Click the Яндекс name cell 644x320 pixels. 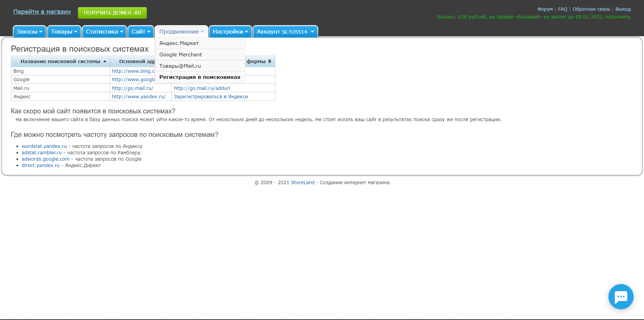coord(60,97)
